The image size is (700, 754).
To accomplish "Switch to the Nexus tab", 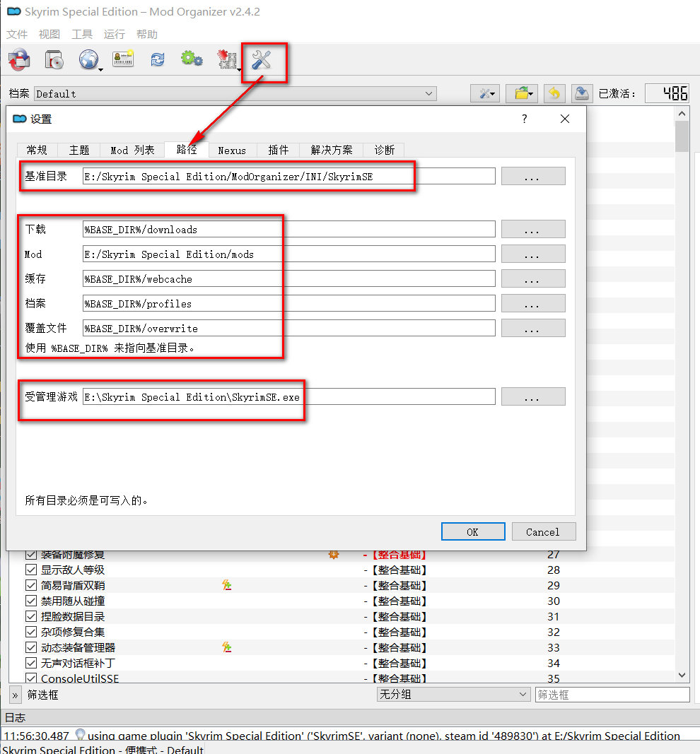I will pos(232,150).
